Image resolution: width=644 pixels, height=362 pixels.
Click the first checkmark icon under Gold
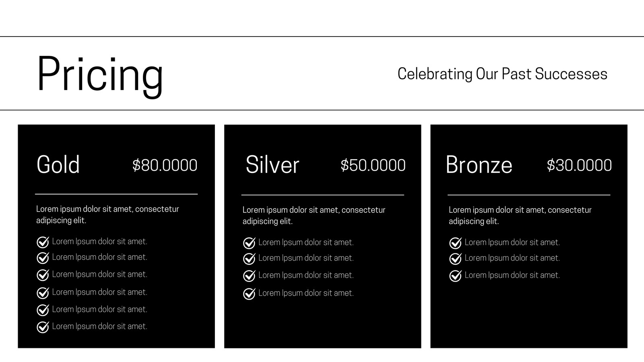(43, 242)
